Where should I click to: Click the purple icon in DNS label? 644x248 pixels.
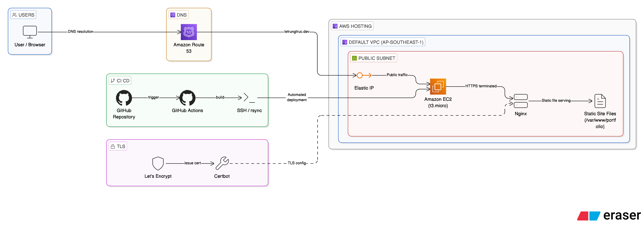173,15
